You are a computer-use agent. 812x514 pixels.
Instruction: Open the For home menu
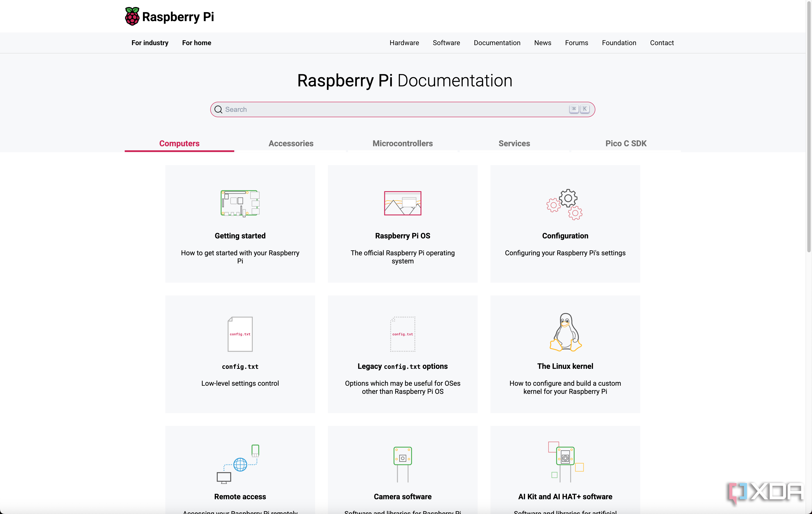[197, 43]
